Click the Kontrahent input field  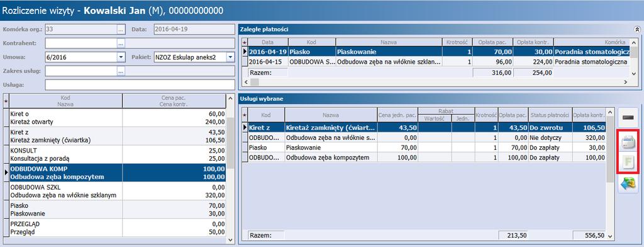(81, 43)
